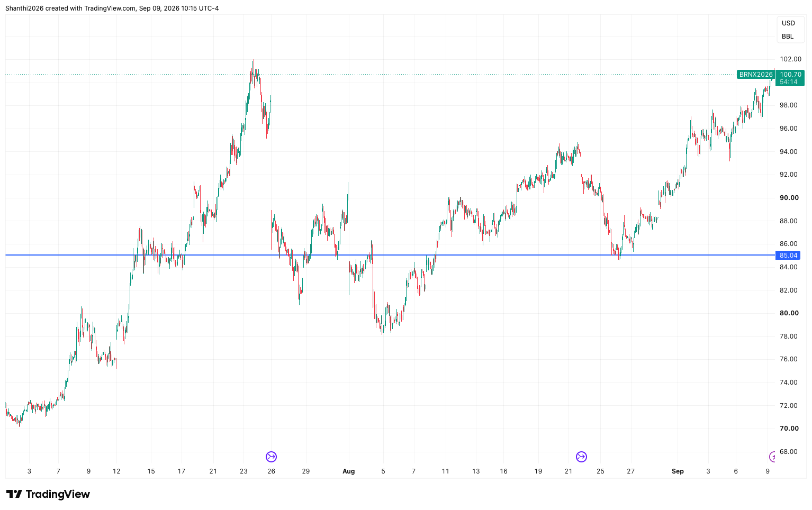Click the rollover marker between dates 21 and 25
Viewport: 812px width, 510px height.
[581, 457]
